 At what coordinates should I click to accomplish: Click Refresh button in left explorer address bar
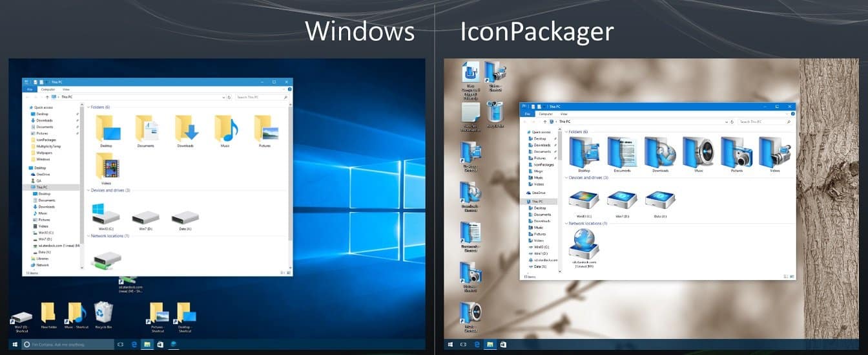click(229, 97)
